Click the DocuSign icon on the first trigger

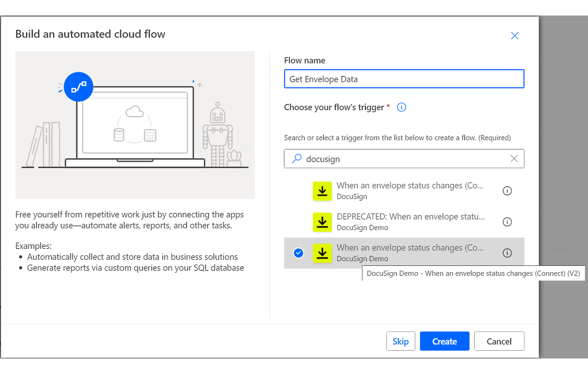[322, 190]
